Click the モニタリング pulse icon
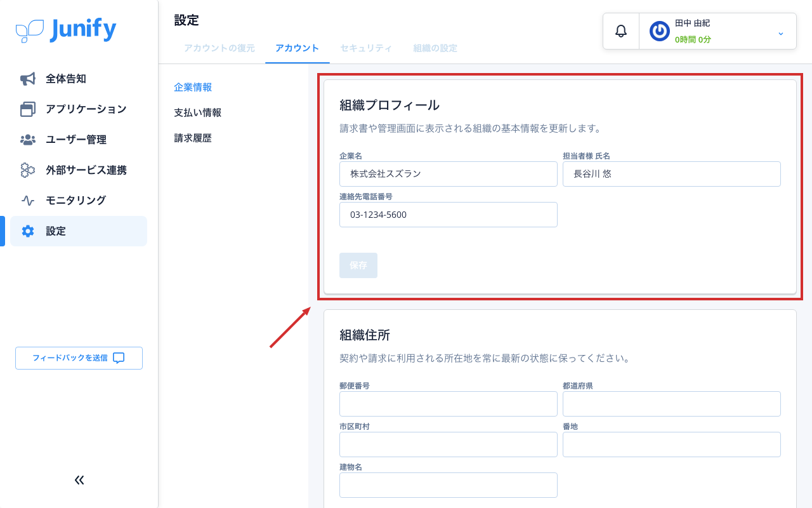 (x=28, y=201)
